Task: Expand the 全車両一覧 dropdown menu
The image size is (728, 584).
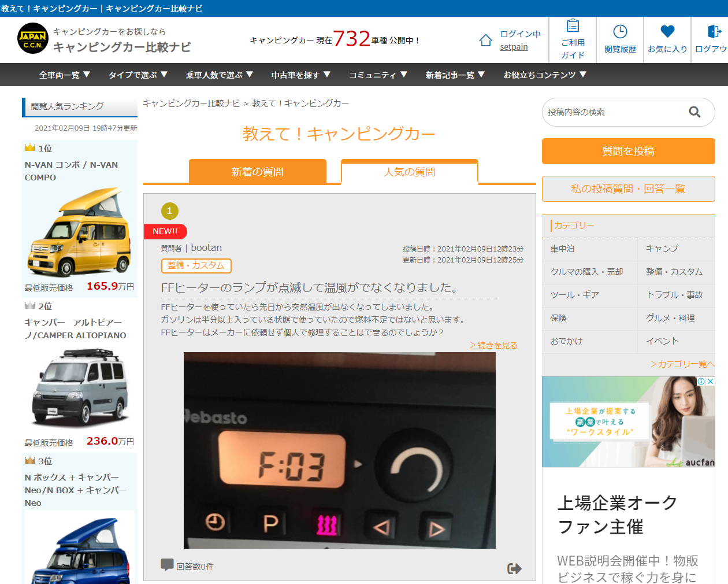Action: pos(65,75)
